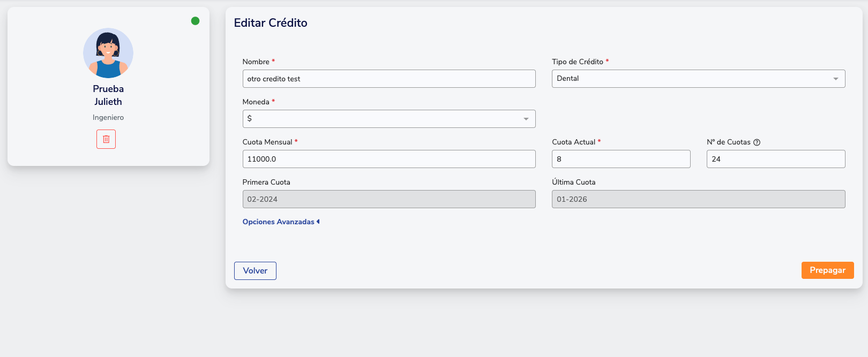The image size is (868, 357).
Task: Click the disabled Primera Cuota field
Action: 389,199
